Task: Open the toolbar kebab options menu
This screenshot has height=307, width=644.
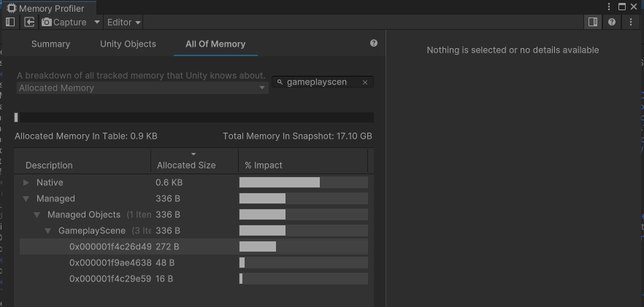Action: point(631,22)
